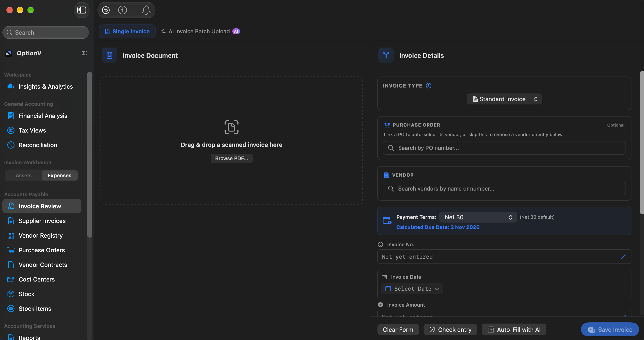Open Supplier Invoices in sidebar

(42, 221)
